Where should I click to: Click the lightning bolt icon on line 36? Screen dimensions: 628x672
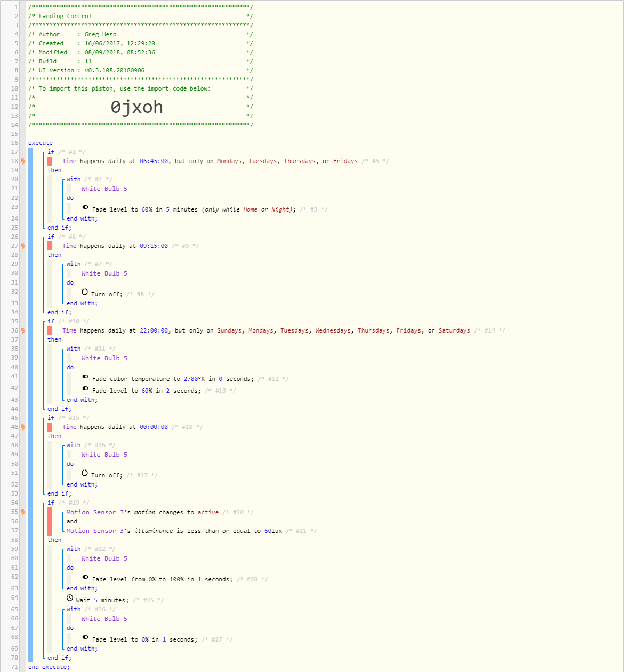pyautogui.click(x=23, y=330)
